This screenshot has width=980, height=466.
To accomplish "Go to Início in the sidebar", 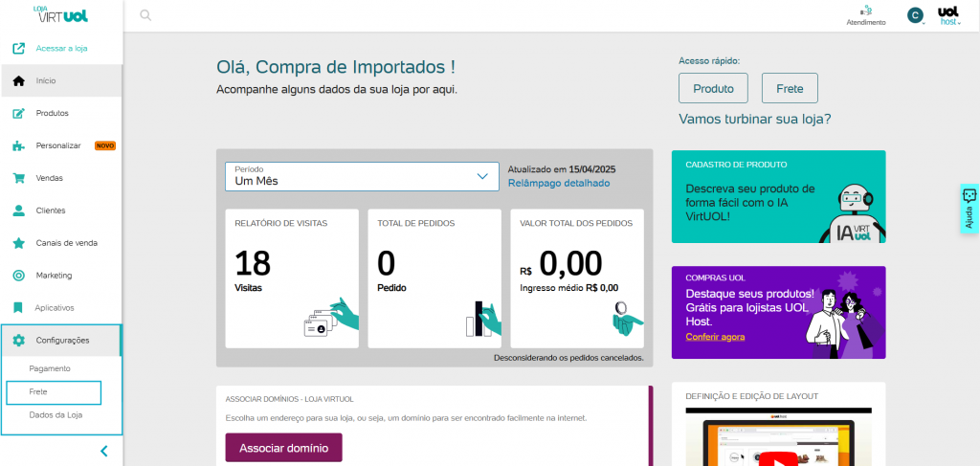I will pos(61,80).
